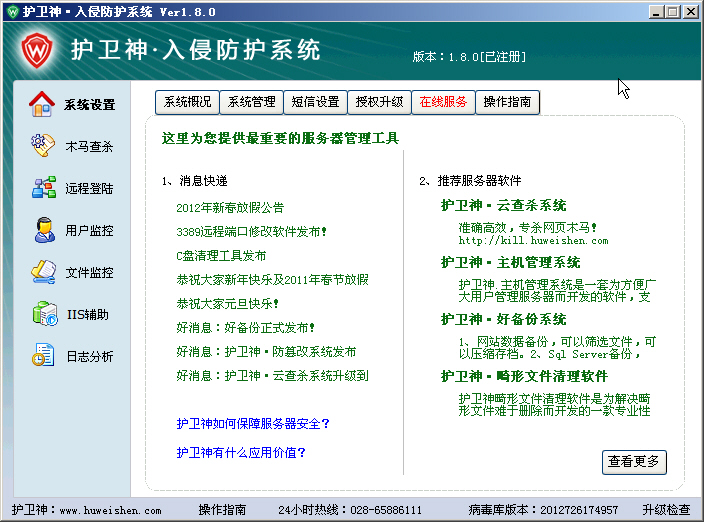
Task: Open the IIS辅助 sidebar icon
Action: click(x=42, y=314)
